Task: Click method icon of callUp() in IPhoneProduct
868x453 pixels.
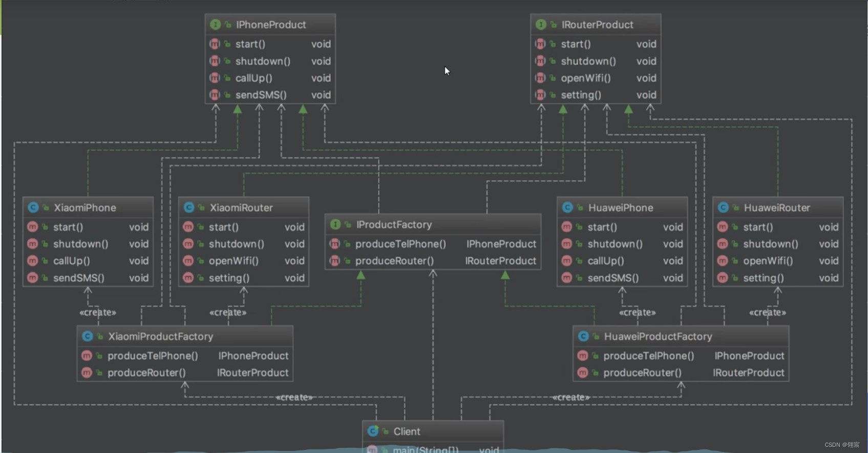Action: (215, 78)
